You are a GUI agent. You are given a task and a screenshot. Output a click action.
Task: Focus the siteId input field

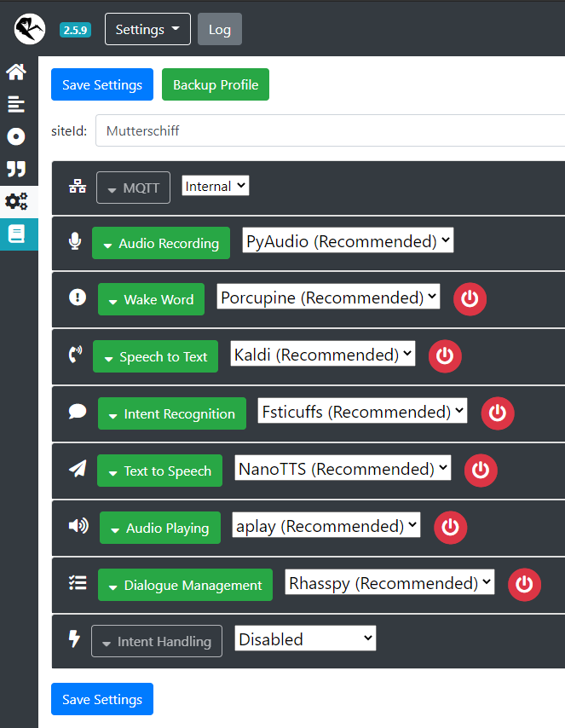click(x=330, y=130)
